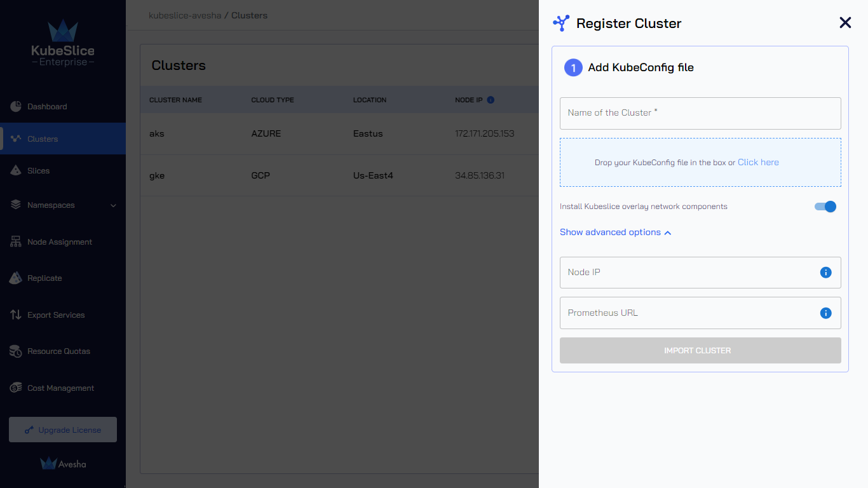Click the 'Eastus' location cell
This screenshot has width=868, height=488.
pyautogui.click(x=368, y=134)
